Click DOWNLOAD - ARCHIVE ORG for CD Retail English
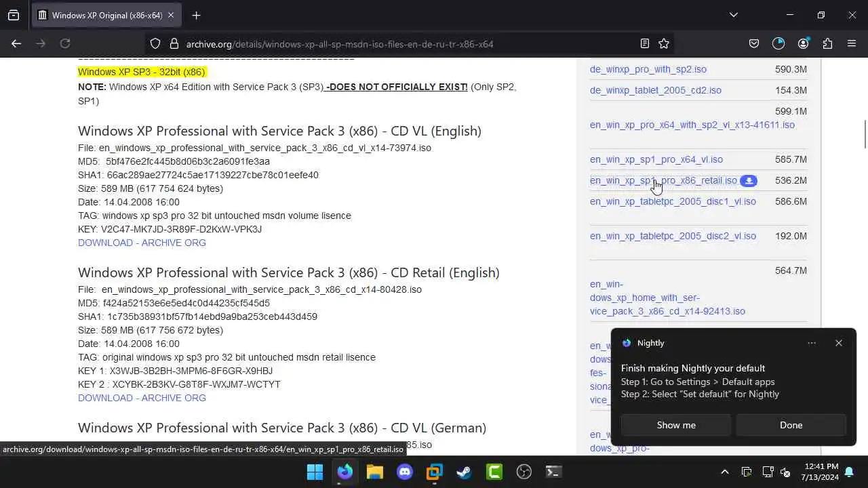 coord(142,398)
